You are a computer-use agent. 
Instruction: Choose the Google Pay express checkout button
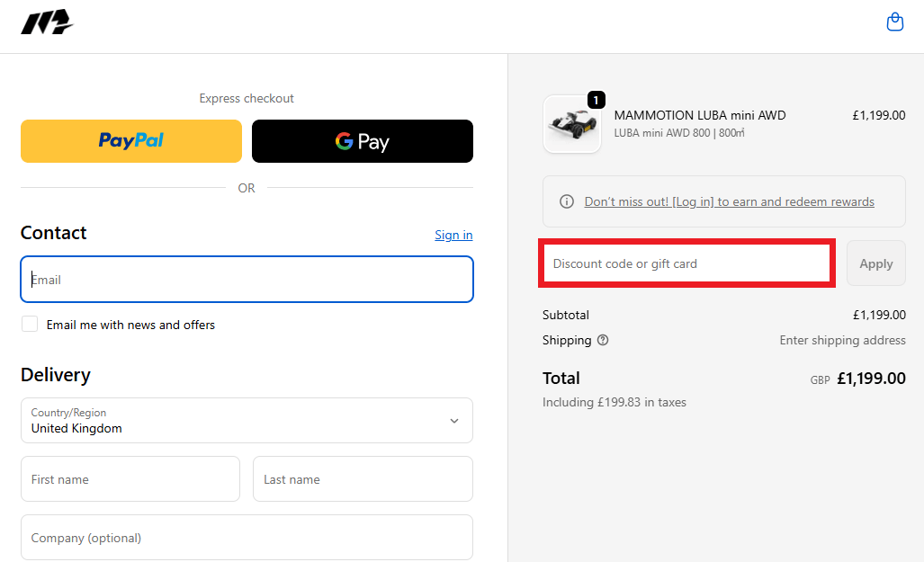coord(362,141)
